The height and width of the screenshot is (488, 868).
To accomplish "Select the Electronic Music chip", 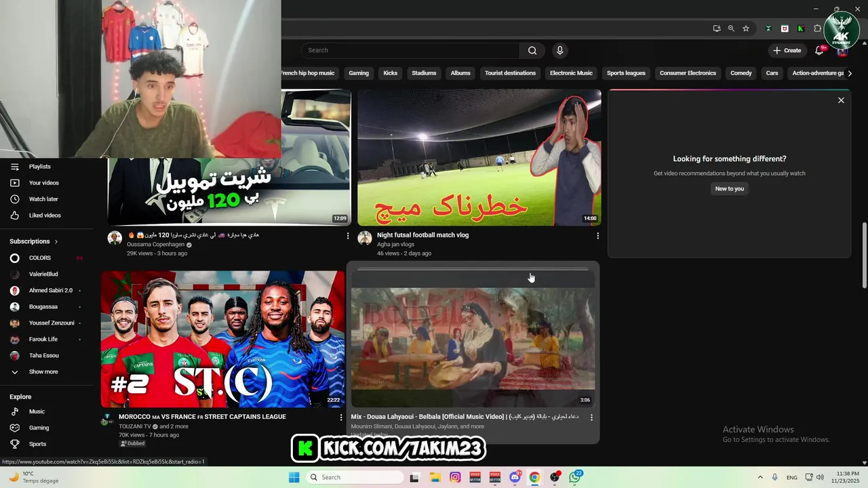I will click(x=571, y=73).
